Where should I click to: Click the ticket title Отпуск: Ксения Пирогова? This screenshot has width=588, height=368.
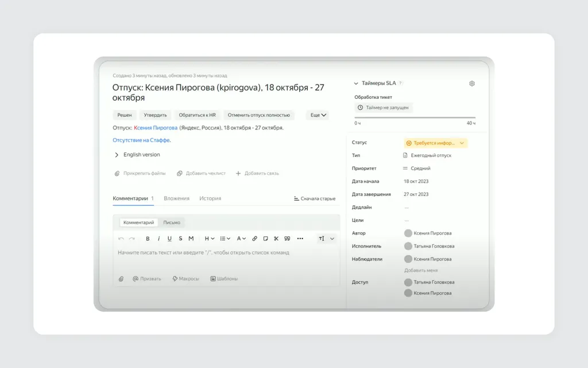click(x=218, y=93)
